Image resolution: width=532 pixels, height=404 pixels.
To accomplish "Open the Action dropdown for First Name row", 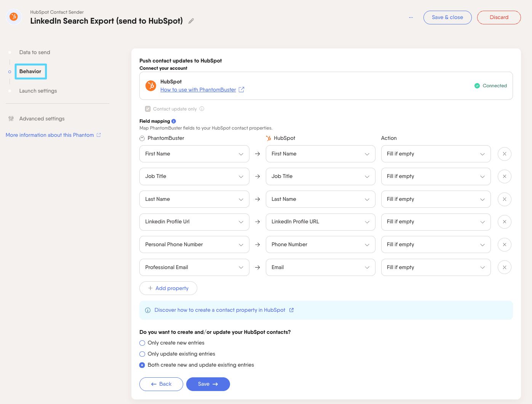I will (436, 154).
